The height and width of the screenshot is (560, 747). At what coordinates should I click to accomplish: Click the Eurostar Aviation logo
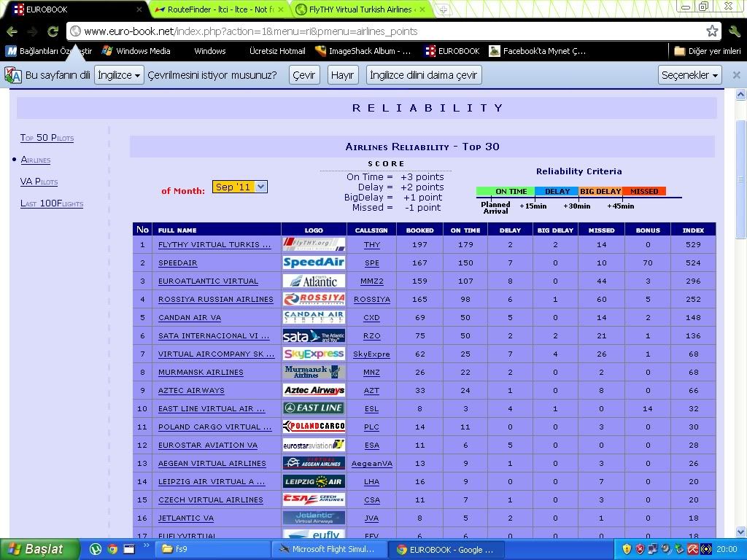click(x=314, y=446)
